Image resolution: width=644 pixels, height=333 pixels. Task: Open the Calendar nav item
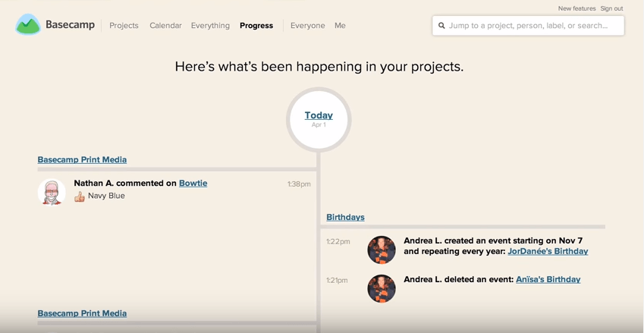point(165,26)
